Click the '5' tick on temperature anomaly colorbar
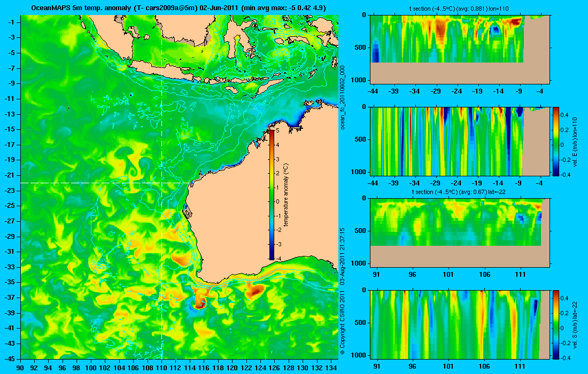This screenshot has width=588, height=374. [x=278, y=131]
